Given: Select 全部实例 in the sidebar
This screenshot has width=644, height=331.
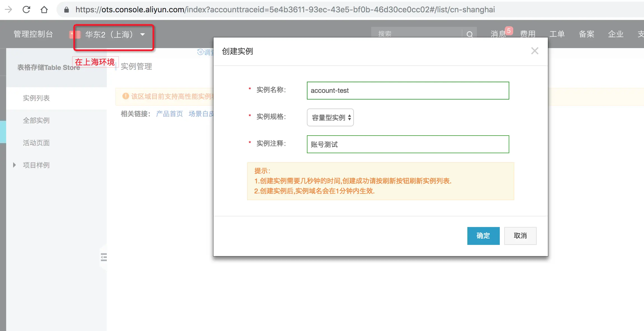Looking at the screenshot, I should point(36,120).
